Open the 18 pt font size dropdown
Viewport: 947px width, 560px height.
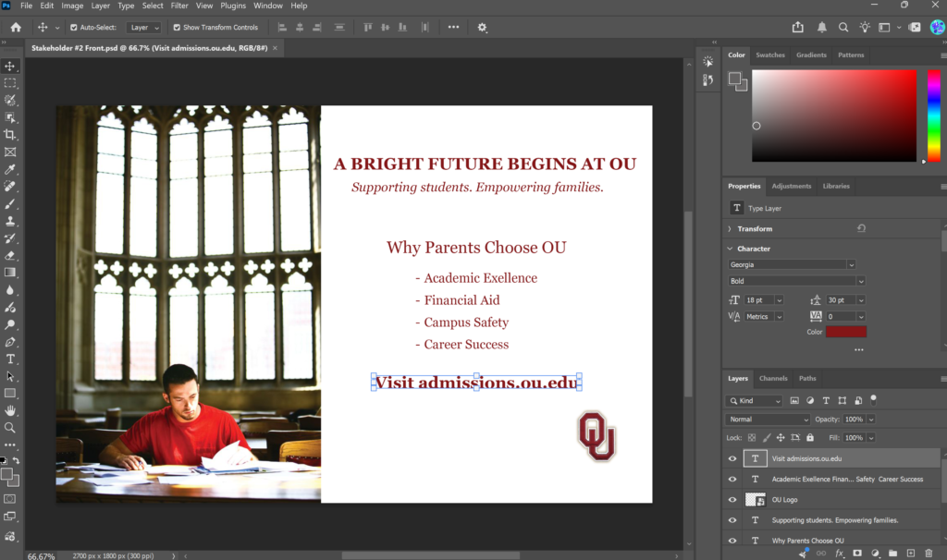779,300
